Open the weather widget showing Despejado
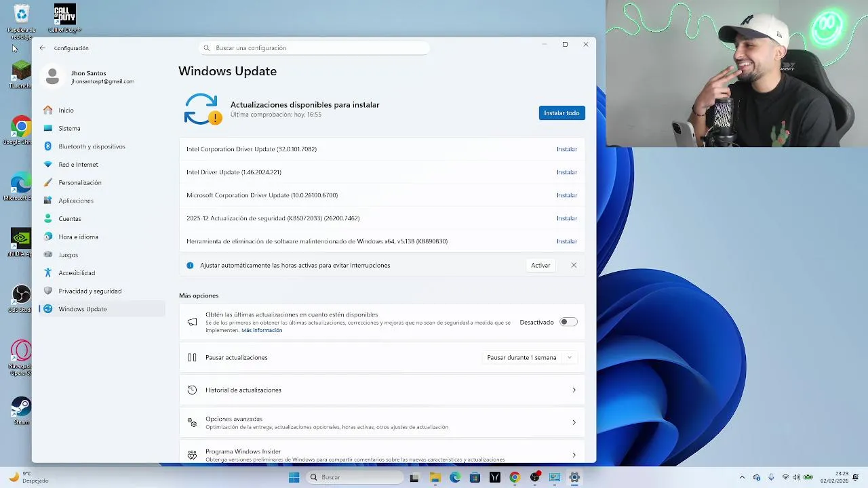This screenshot has width=868, height=488. [27, 478]
